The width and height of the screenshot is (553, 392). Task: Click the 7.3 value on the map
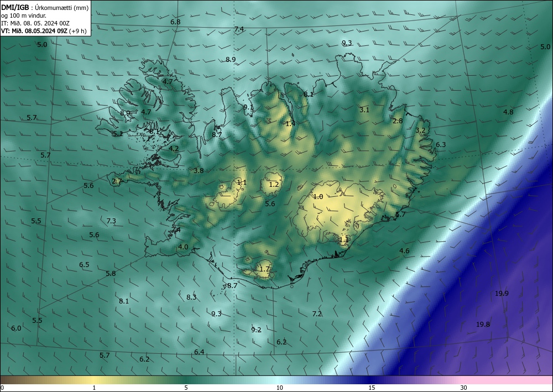point(111,221)
